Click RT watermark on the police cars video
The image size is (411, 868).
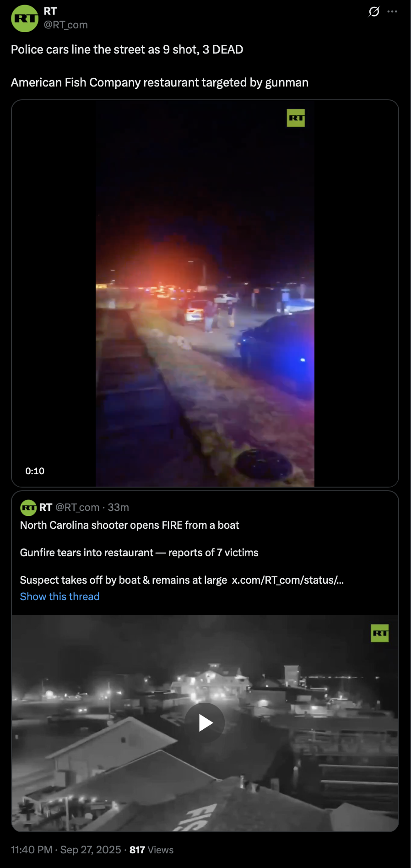click(296, 118)
